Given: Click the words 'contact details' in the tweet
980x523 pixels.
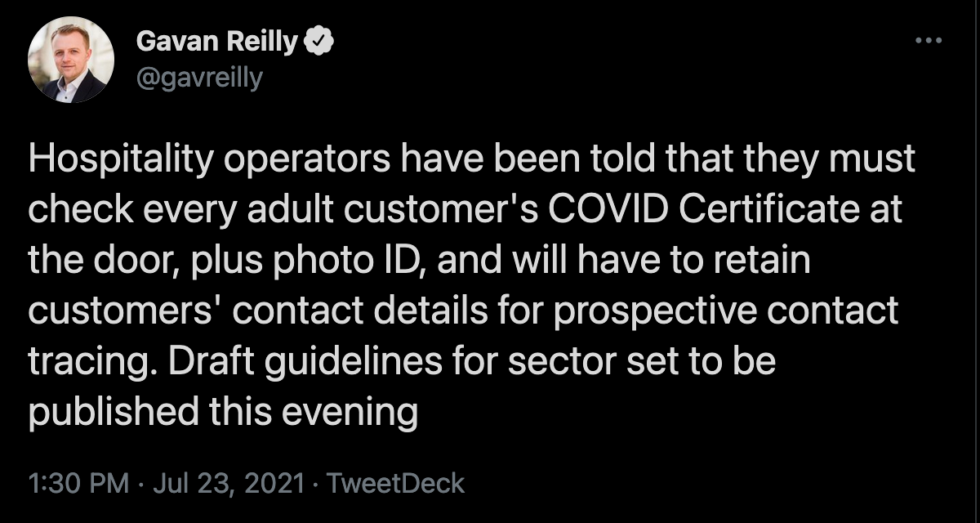Looking at the screenshot, I should [426, 313].
